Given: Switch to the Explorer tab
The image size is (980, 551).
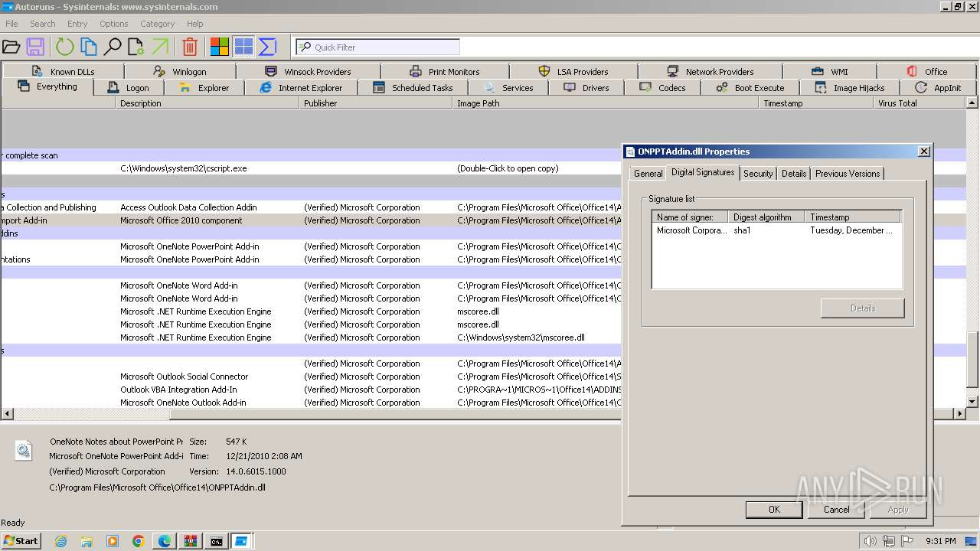Looking at the screenshot, I should 204,87.
